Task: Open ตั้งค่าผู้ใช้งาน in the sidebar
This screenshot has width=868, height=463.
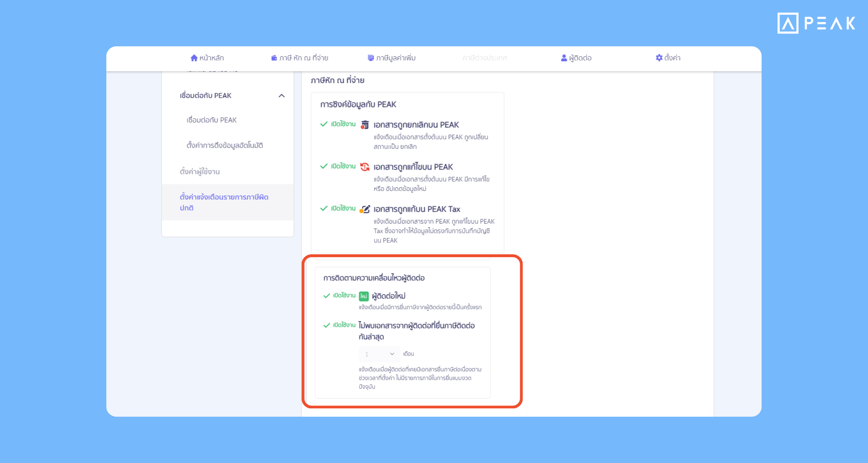Action: pyautogui.click(x=200, y=171)
